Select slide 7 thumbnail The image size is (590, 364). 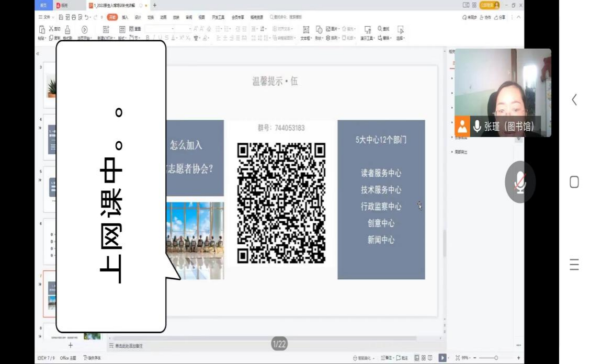pyautogui.click(x=50, y=294)
